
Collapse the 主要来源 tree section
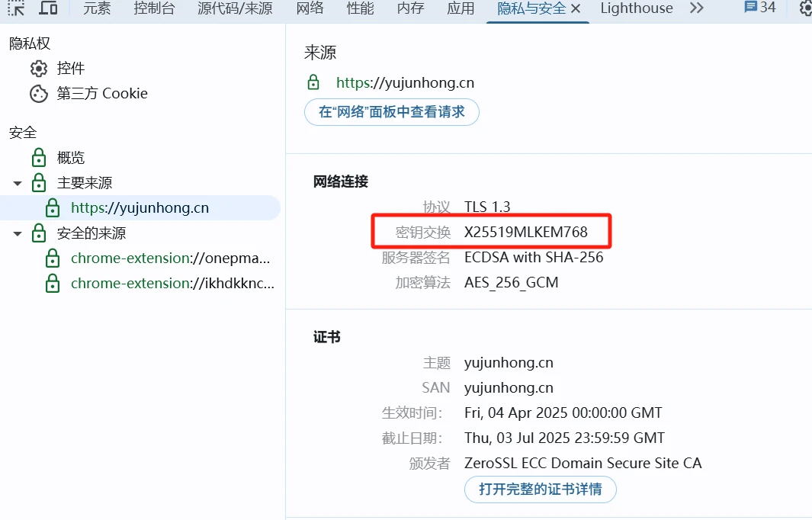click(x=18, y=183)
